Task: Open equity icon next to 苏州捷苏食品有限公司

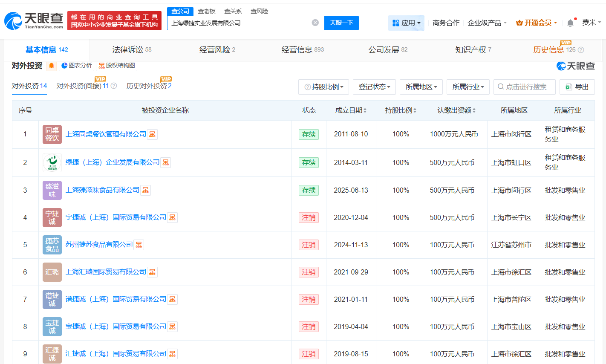Action: pyautogui.click(x=139, y=245)
